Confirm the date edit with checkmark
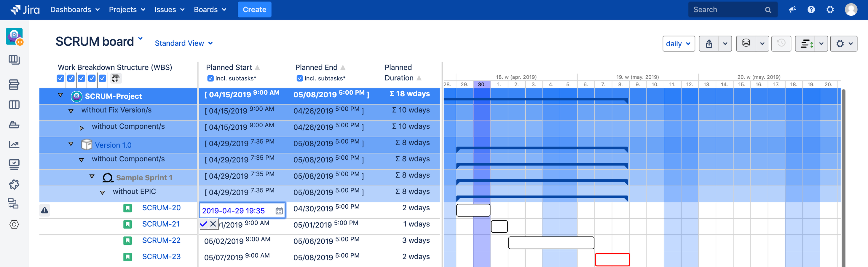 [204, 224]
